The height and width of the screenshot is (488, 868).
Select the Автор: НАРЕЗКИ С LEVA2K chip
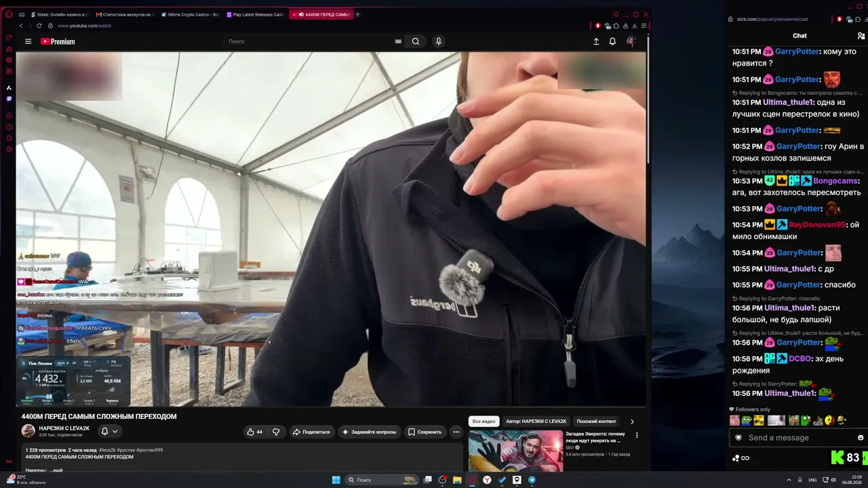point(536,422)
